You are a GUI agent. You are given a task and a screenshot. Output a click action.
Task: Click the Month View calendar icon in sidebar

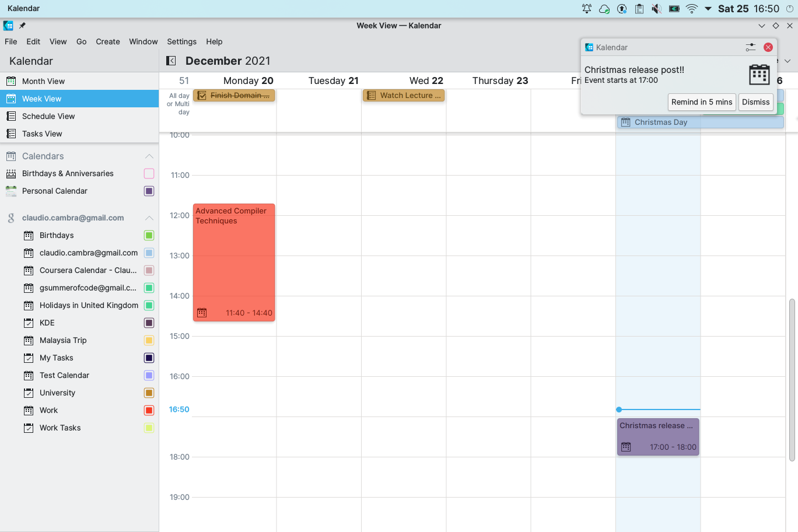[11, 81]
